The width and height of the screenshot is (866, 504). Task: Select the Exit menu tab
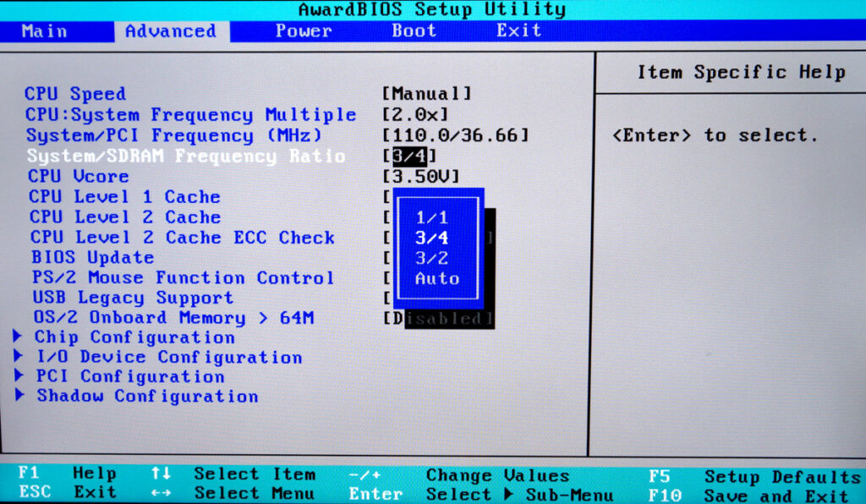click(x=518, y=31)
